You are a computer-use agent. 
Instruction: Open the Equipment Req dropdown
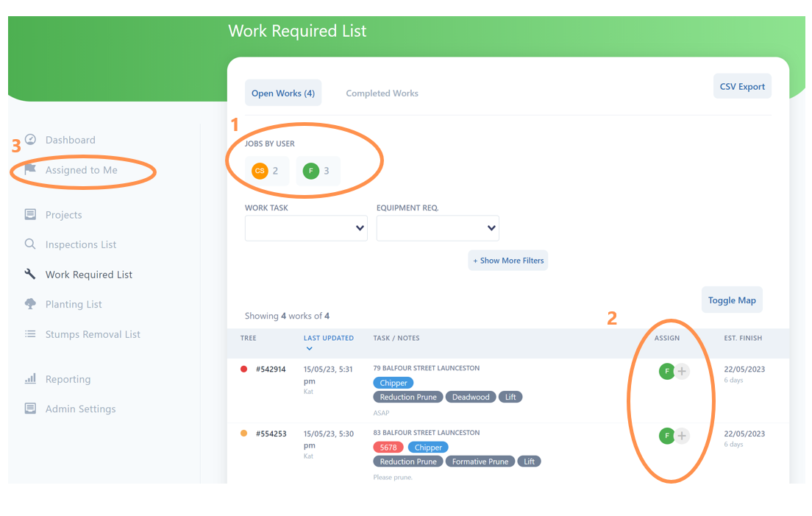click(x=438, y=228)
